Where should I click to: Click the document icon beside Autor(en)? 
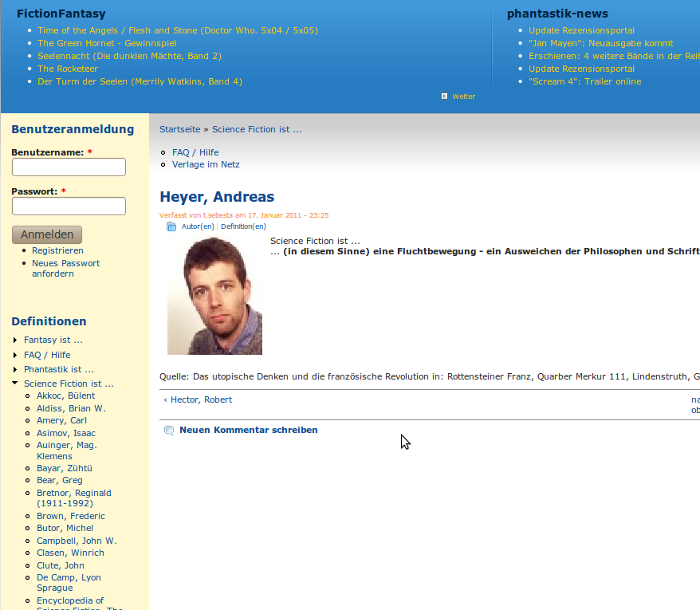(171, 226)
